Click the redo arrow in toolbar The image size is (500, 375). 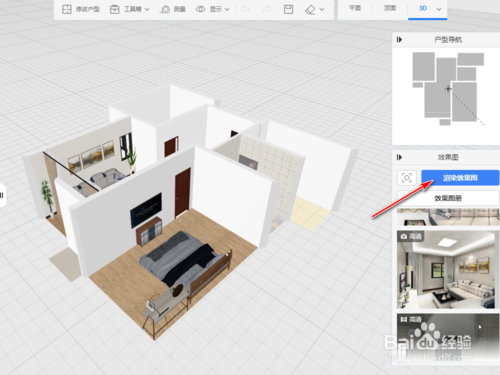click(x=267, y=9)
